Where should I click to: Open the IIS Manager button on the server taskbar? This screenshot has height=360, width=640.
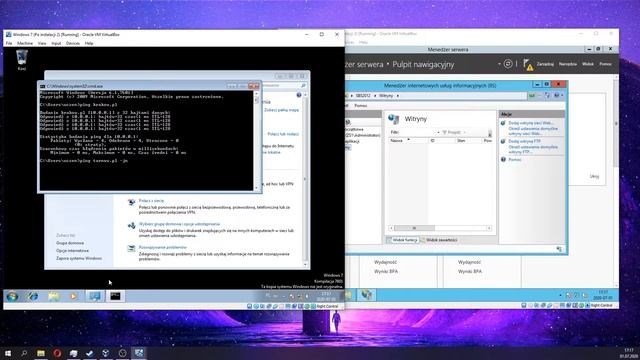pyautogui.click(x=366, y=295)
